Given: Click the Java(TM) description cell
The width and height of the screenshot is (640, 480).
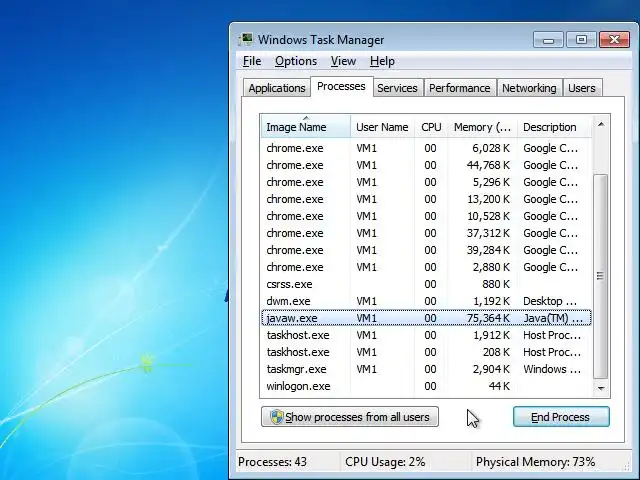Looking at the screenshot, I should coord(553,318).
